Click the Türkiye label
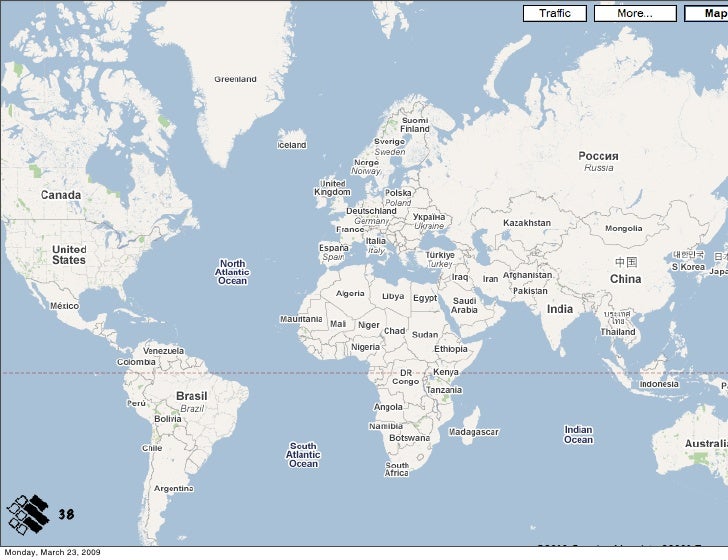This screenshot has height=560, width=728. pyautogui.click(x=440, y=255)
